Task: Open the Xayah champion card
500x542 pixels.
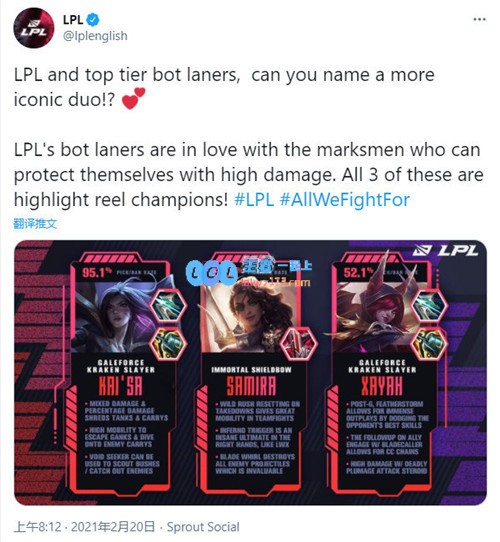Action: (x=381, y=372)
